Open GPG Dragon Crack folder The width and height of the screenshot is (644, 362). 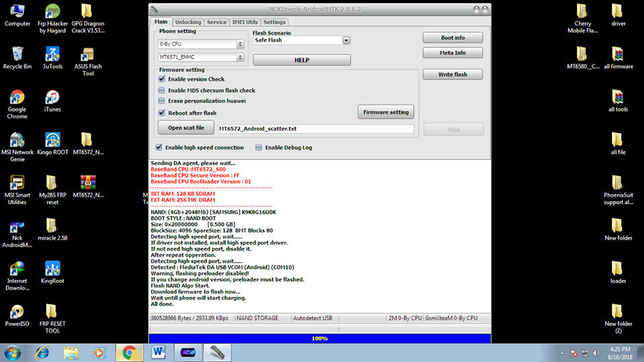tap(87, 19)
